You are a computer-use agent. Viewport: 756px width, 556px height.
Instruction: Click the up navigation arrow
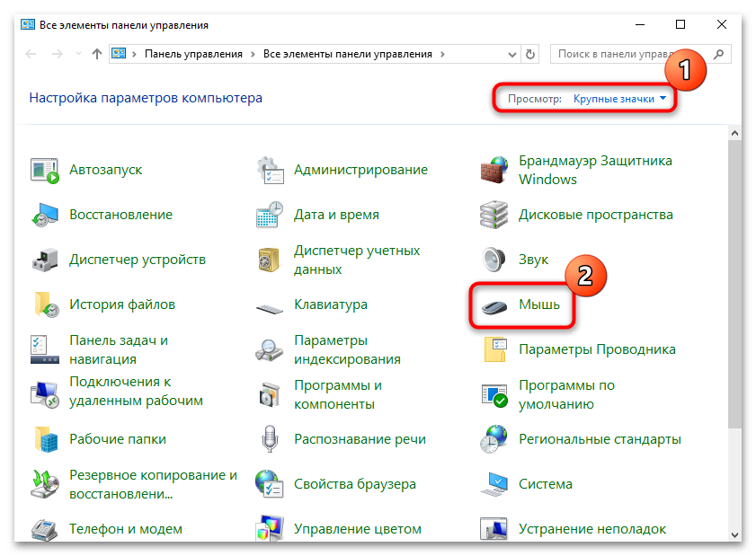pyautogui.click(x=97, y=54)
